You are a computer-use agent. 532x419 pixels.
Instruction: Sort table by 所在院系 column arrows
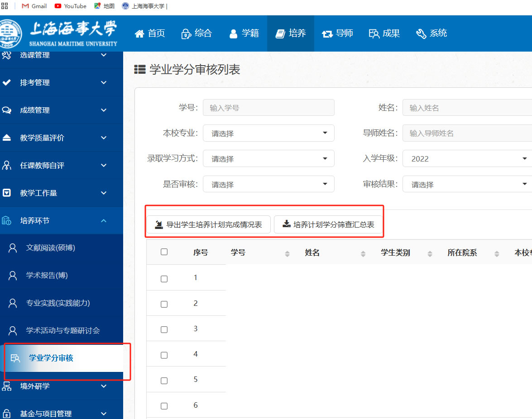click(497, 253)
